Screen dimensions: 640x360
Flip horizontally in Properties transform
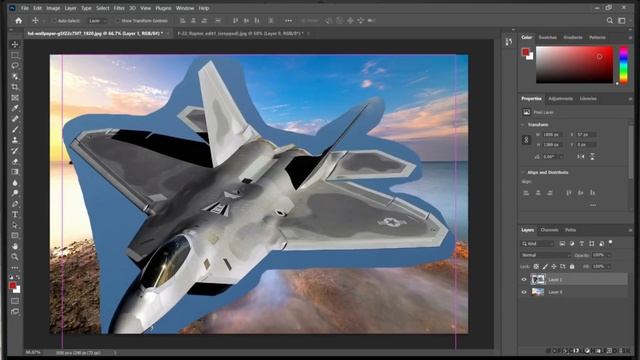(x=580, y=156)
